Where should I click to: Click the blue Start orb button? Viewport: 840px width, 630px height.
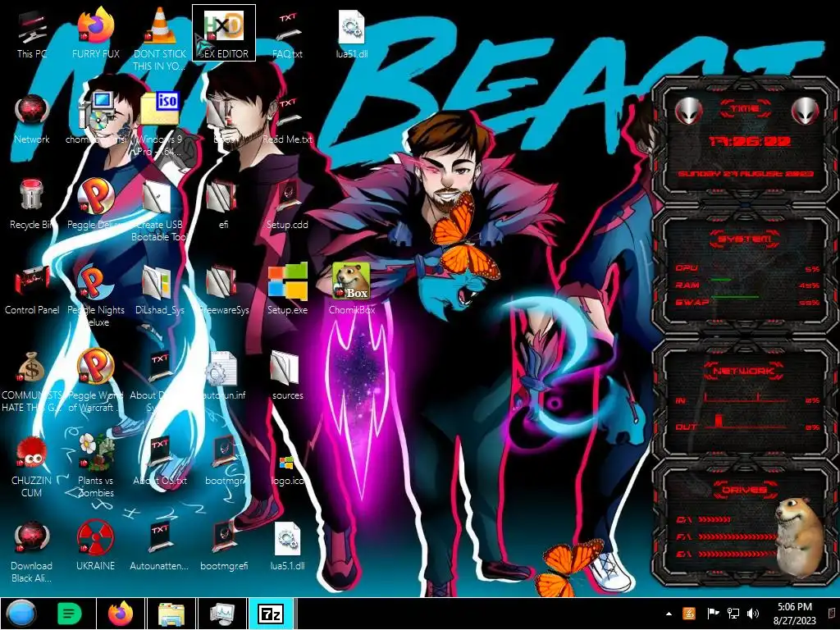(21, 614)
